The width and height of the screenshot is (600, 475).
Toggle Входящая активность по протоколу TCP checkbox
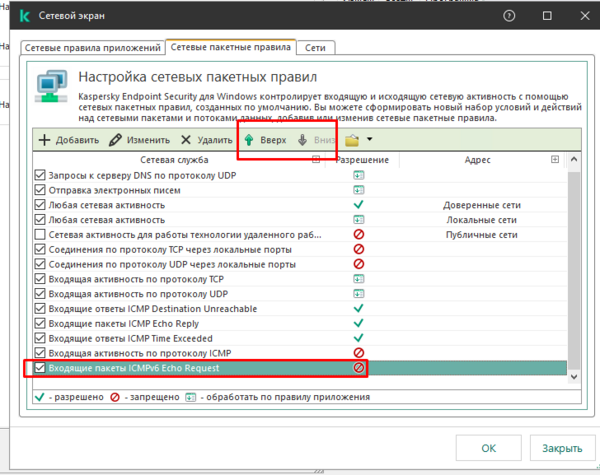(40, 279)
